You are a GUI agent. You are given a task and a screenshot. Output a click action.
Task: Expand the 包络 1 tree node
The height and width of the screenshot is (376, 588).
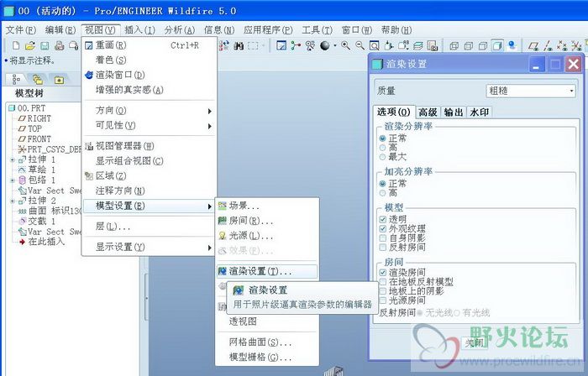tap(13, 180)
